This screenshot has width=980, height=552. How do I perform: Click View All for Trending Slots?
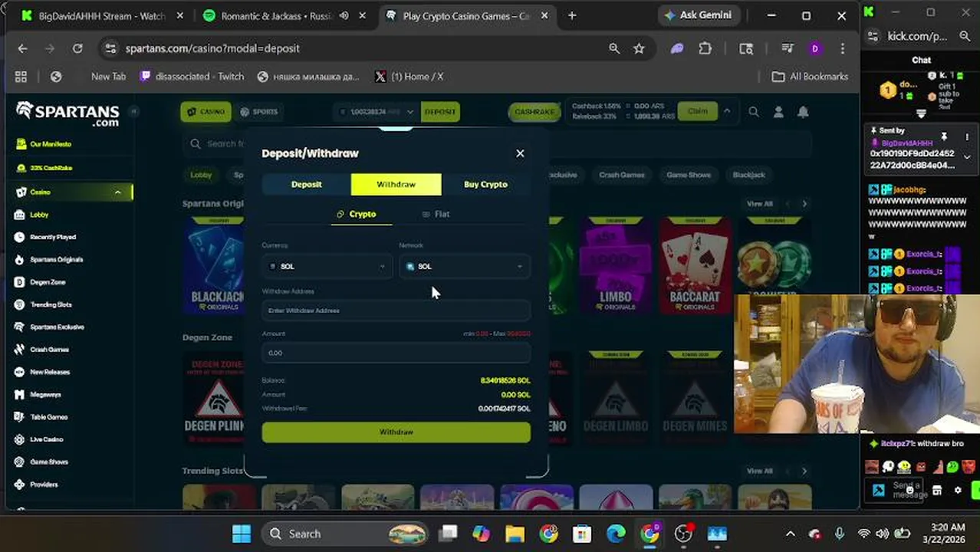pos(759,471)
